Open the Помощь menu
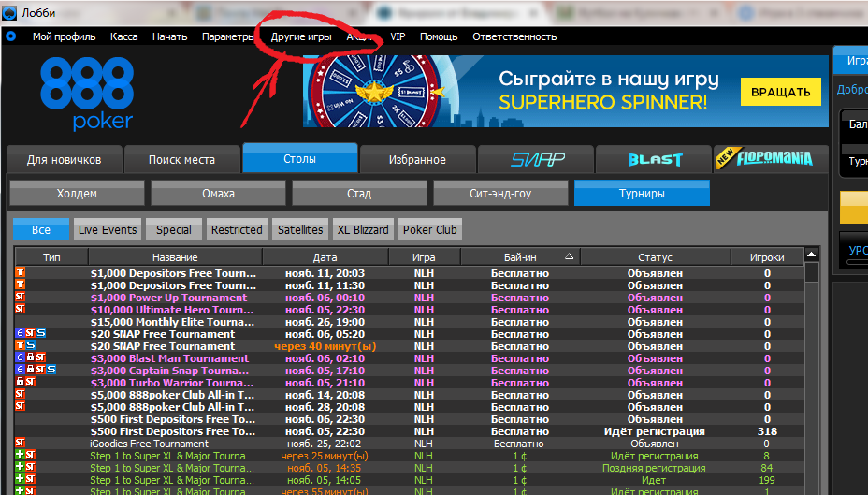Screen dimensions: 868x495 coord(439,36)
